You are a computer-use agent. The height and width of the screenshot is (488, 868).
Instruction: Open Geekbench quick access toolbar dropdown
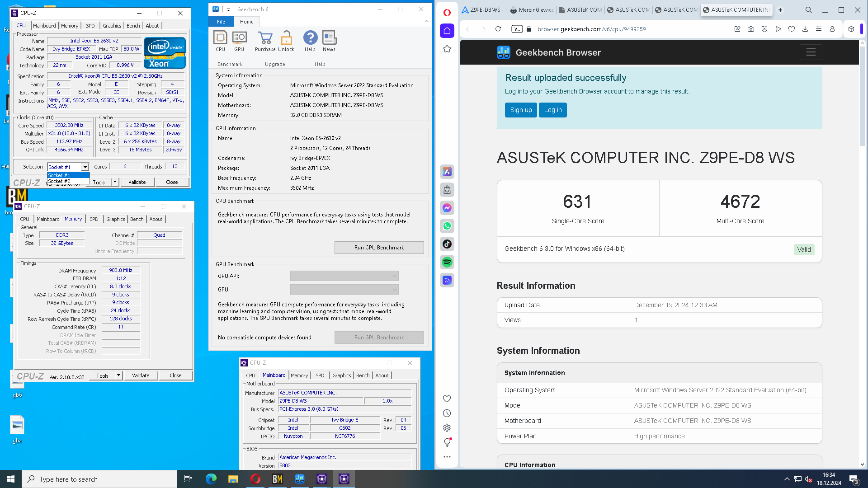click(229, 9)
